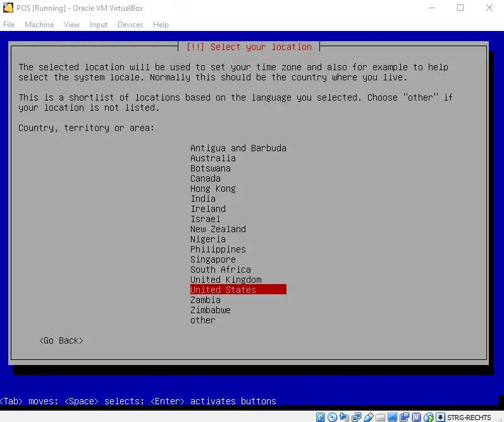Activate the Go Back button
This screenshot has width=504, height=422.
[61, 340]
